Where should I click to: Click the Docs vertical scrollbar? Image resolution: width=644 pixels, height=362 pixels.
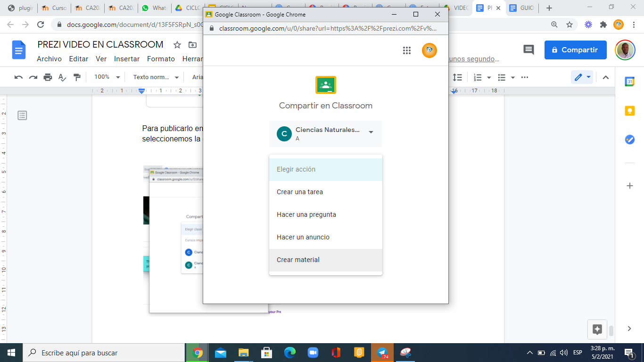[611, 330]
